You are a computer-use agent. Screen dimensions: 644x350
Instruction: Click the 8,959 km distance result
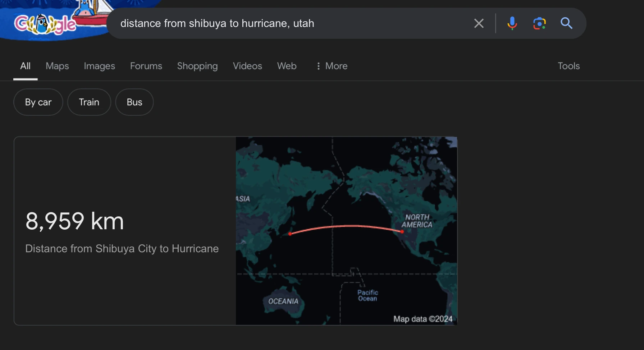[75, 221]
